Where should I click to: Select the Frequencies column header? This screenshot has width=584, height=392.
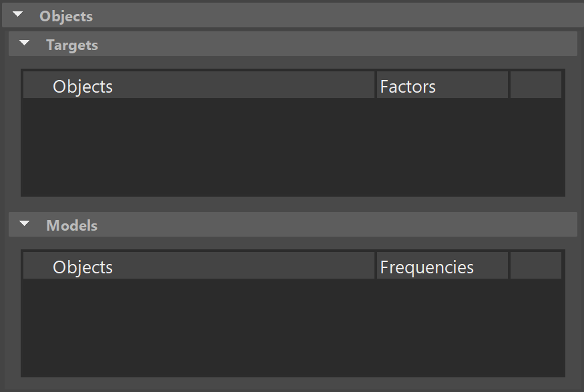pyautogui.click(x=442, y=265)
